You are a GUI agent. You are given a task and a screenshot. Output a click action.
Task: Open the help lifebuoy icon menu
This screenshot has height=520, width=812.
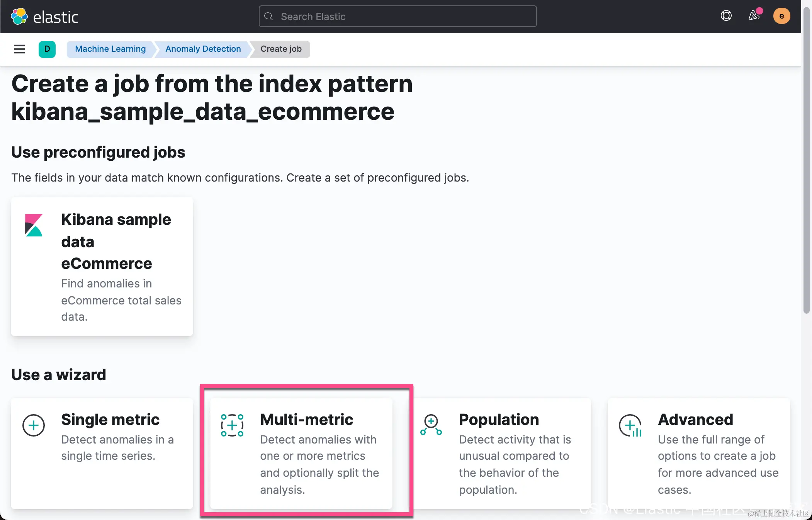[x=726, y=16]
